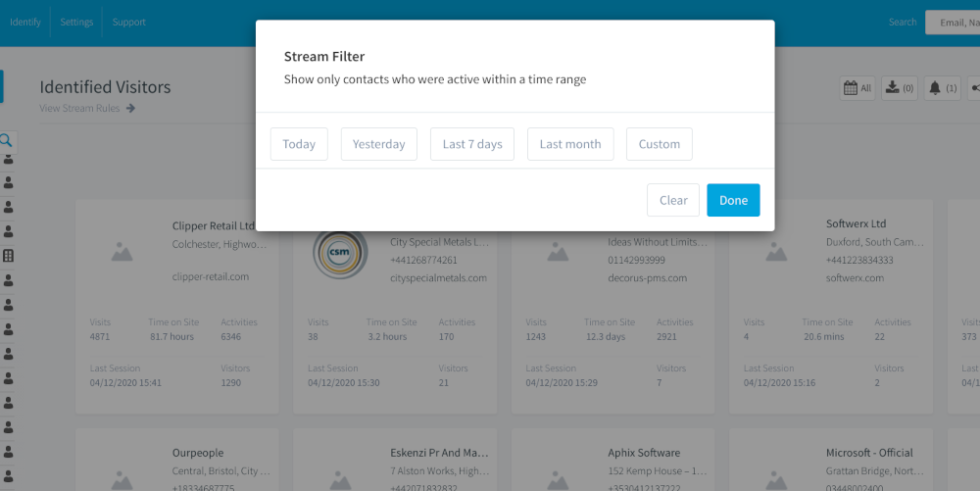This screenshot has width=980, height=491.
Task: Click the 2921 activities count
Action: point(666,337)
